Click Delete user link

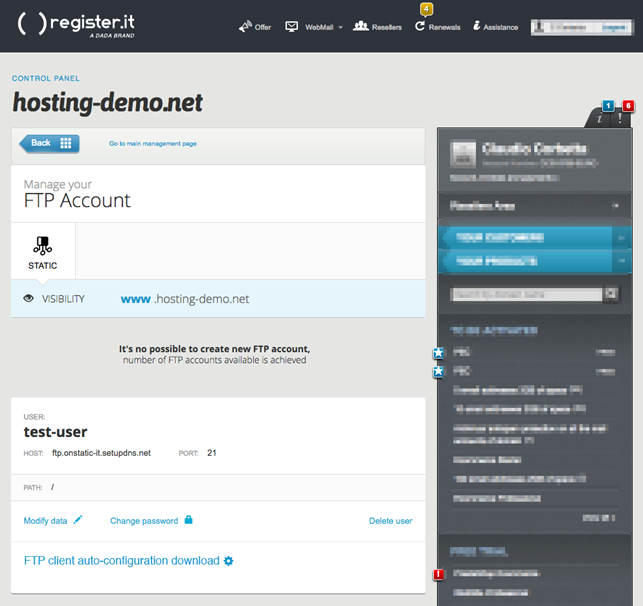click(x=390, y=521)
